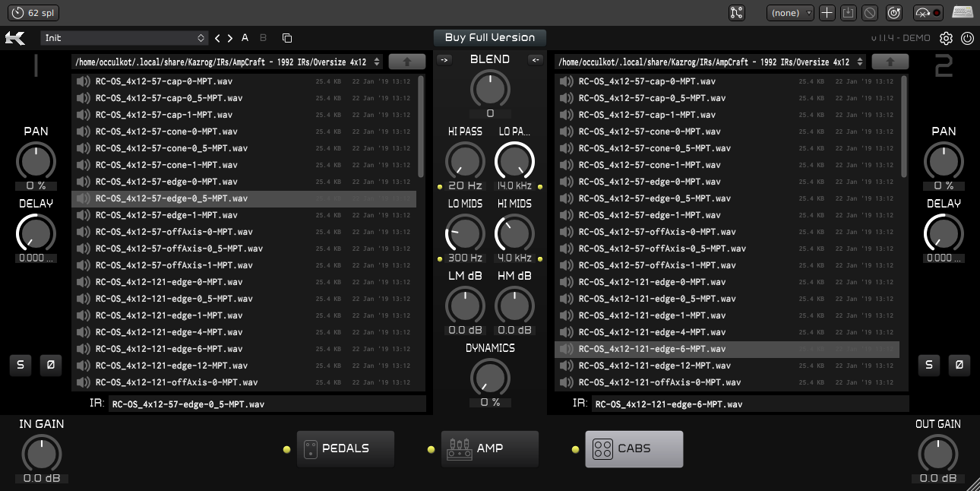
Task: Click the next preset arrow
Action: click(x=230, y=38)
